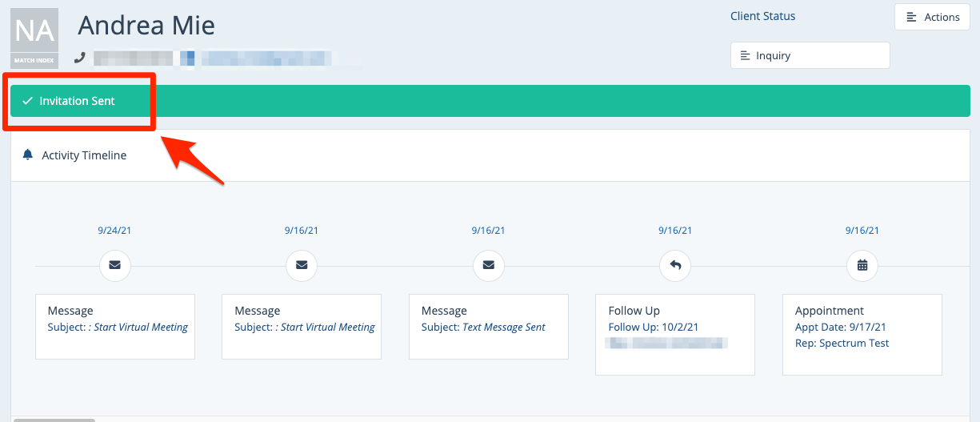Click the calendar Appointment timeline icon

tap(862, 265)
